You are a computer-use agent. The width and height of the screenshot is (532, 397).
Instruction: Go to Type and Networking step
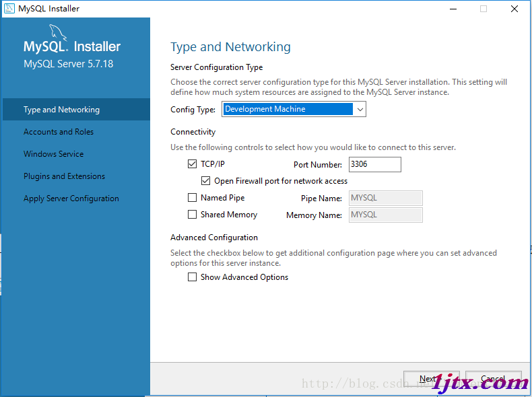point(76,110)
